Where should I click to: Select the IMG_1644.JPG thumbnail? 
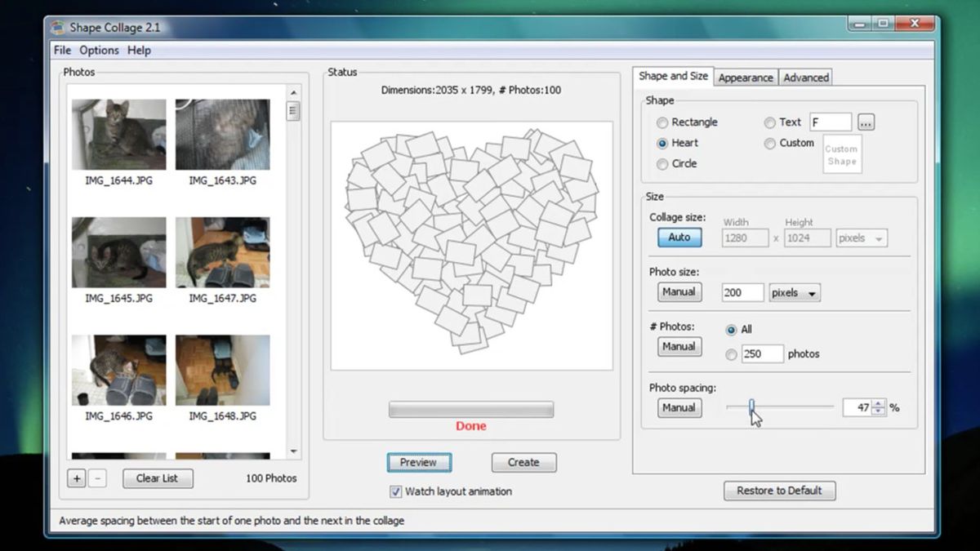[x=118, y=135]
